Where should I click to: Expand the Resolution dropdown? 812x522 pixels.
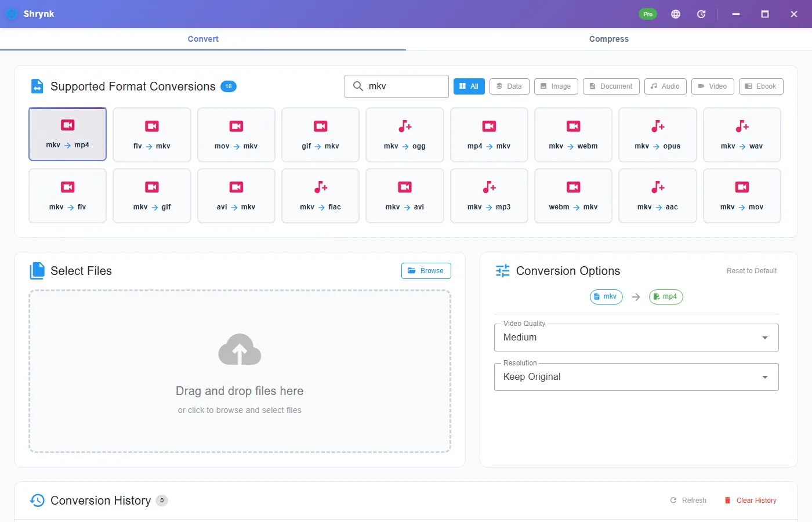[x=636, y=377]
